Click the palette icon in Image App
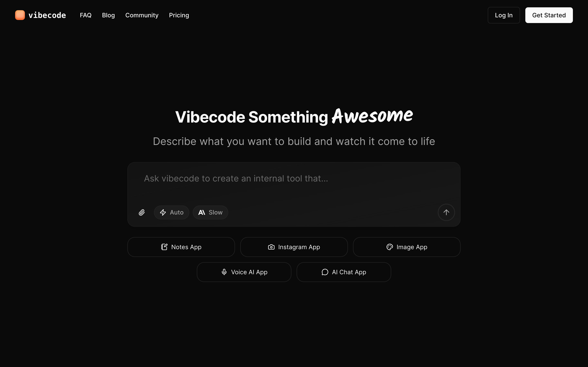The image size is (588, 367). (390, 247)
